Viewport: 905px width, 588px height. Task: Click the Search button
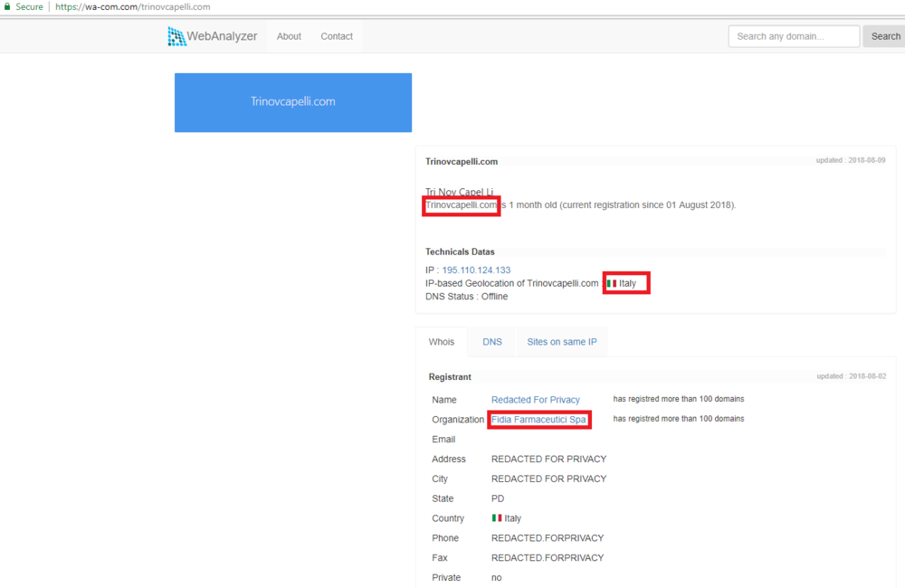[885, 36]
